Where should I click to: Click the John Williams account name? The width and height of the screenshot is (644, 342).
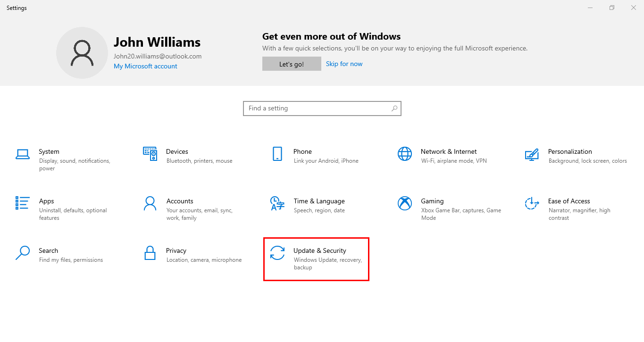tap(157, 42)
